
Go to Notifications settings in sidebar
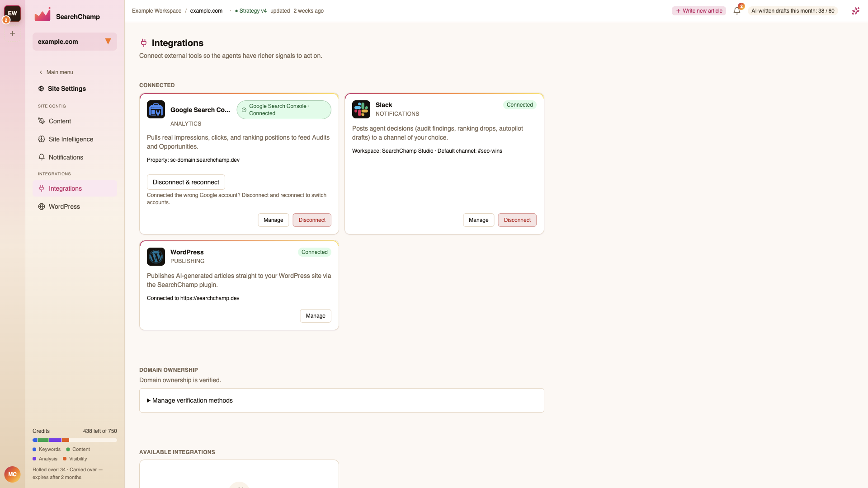pyautogui.click(x=75, y=157)
